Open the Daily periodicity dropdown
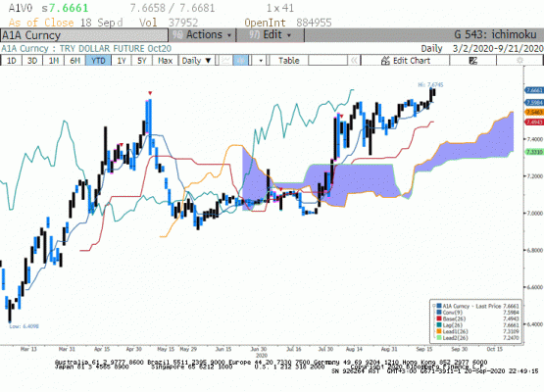The height and width of the screenshot is (392, 544). pyautogui.click(x=196, y=61)
